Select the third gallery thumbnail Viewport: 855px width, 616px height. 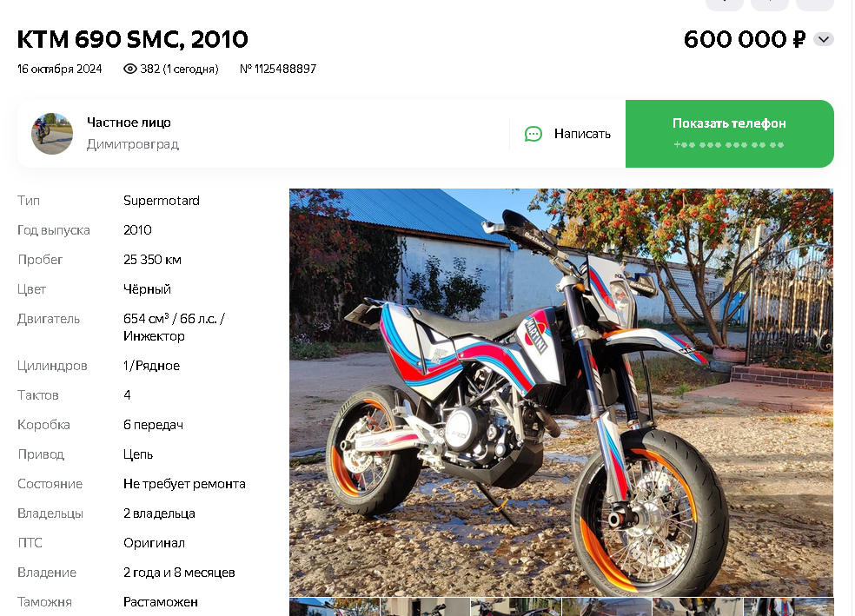(x=516, y=607)
